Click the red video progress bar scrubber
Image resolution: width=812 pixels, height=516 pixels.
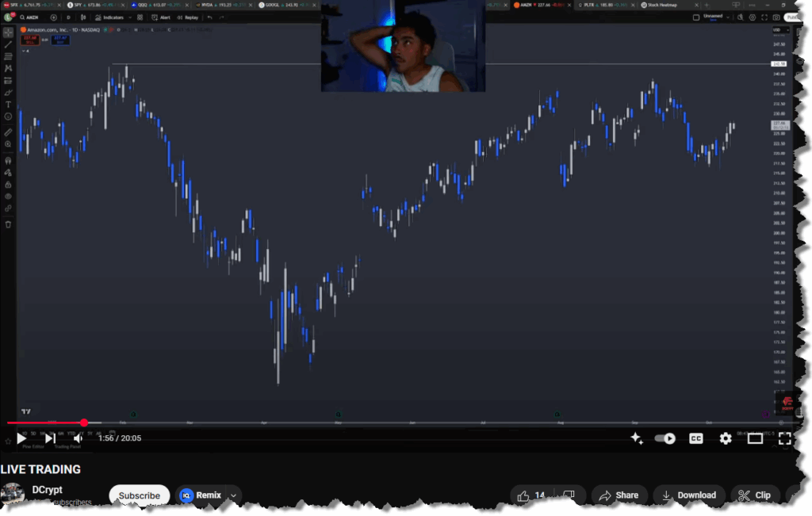tap(84, 423)
